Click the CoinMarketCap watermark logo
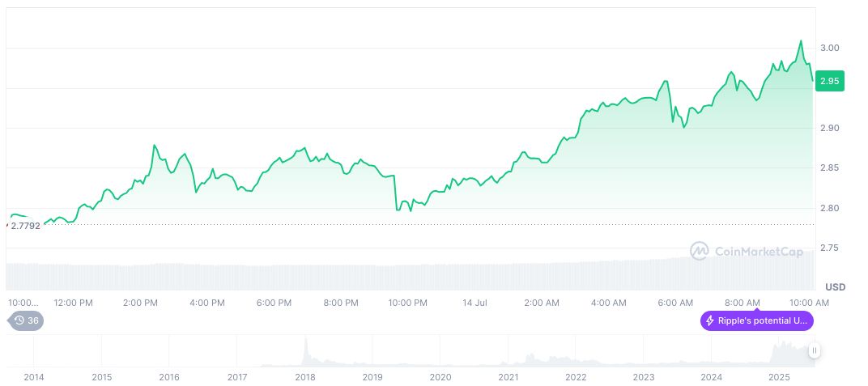The height and width of the screenshot is (386, 868). (700, 252)
